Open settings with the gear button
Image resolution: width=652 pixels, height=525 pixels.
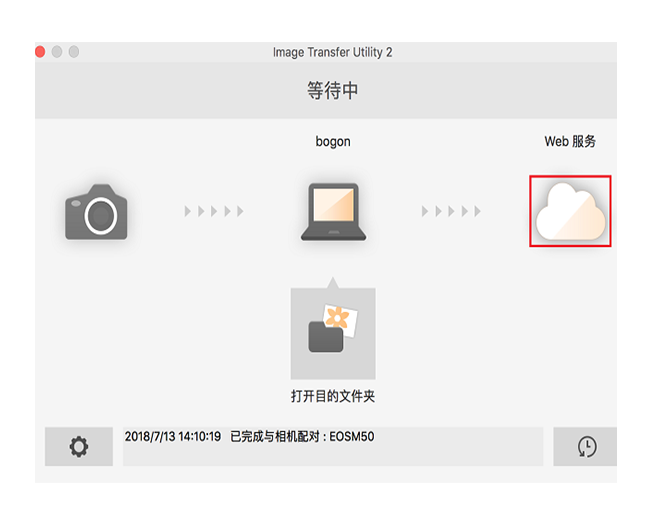click(x=79, y=446)
